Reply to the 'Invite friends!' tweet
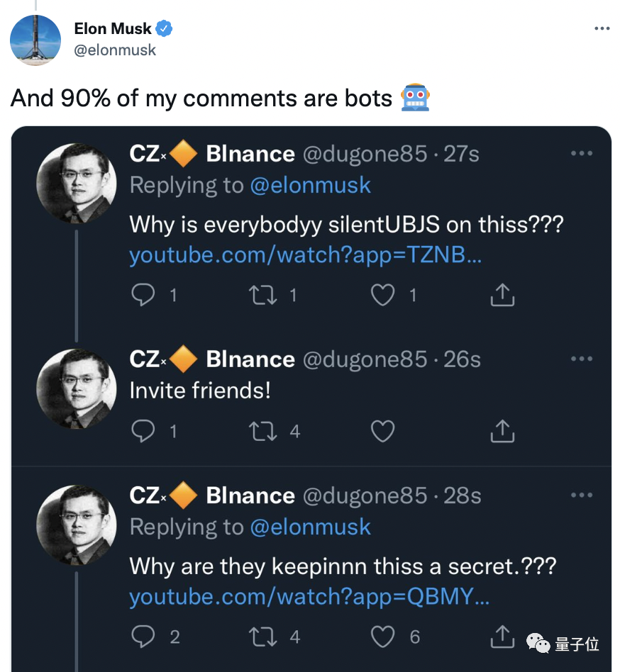Image resolution: width=620 pixels, height=672 pixels. click(x=143, y=430)
